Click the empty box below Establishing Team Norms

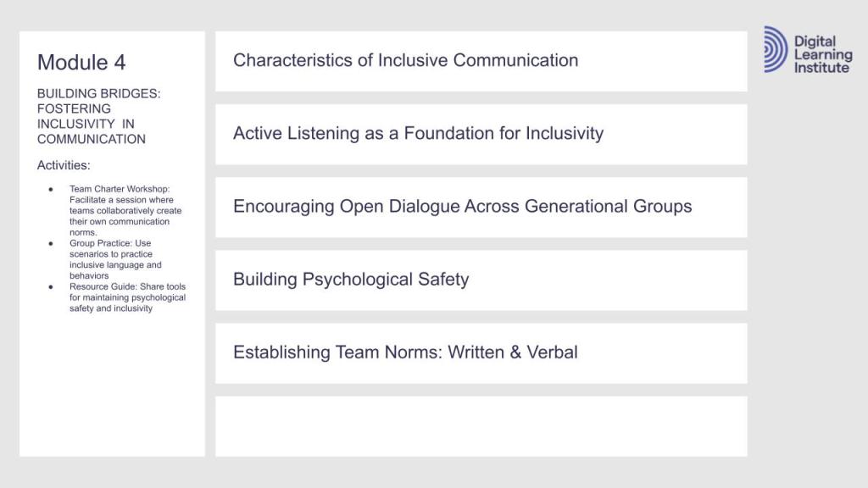481,426
